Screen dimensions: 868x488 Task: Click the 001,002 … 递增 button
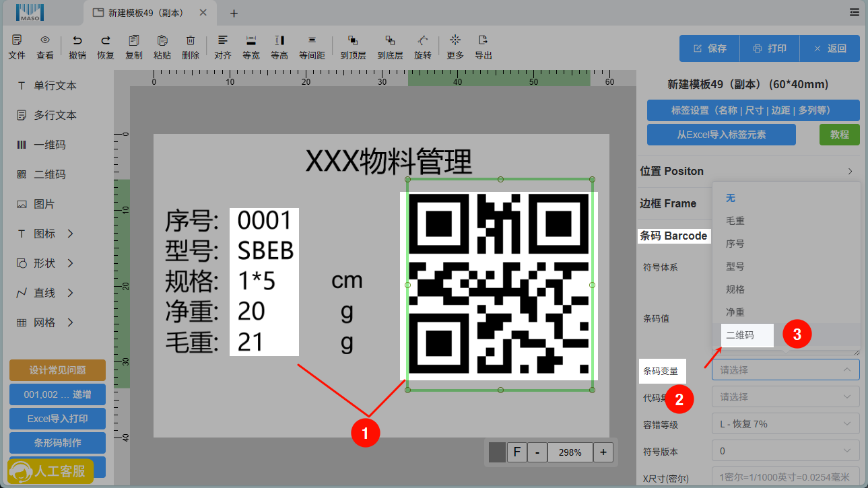click(57, 394)
